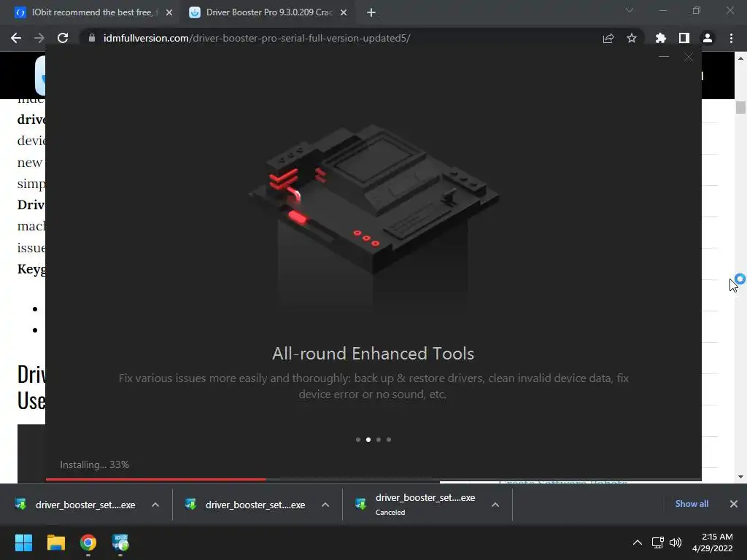The width and height of the screenshot is (747, 560).
Task: Expand options for canceled download
Action: 495,505
